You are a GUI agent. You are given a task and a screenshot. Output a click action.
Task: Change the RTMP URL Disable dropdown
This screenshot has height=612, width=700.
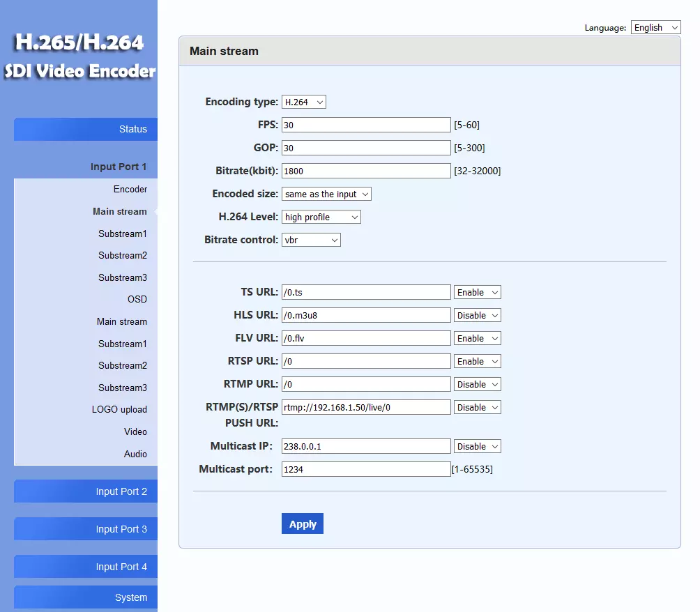point(477,384)
